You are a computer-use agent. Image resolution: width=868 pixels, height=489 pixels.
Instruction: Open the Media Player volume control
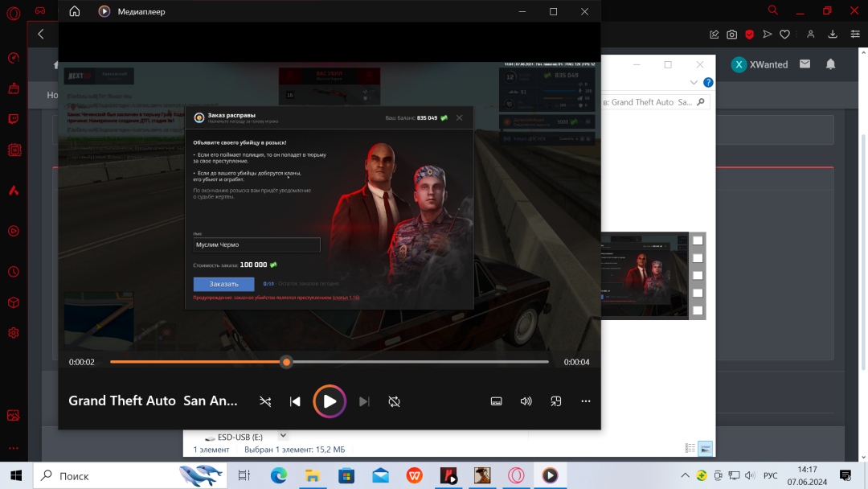526,401
